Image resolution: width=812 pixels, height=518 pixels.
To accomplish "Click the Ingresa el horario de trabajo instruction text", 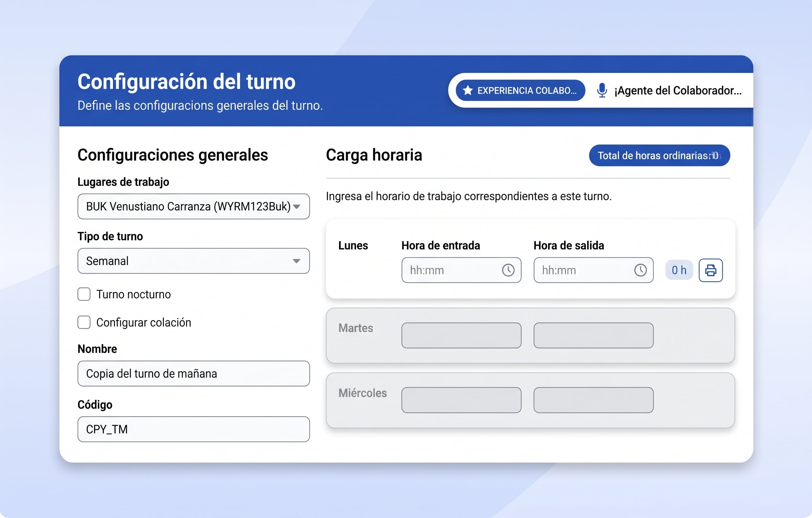I will [x=469, y=196].
